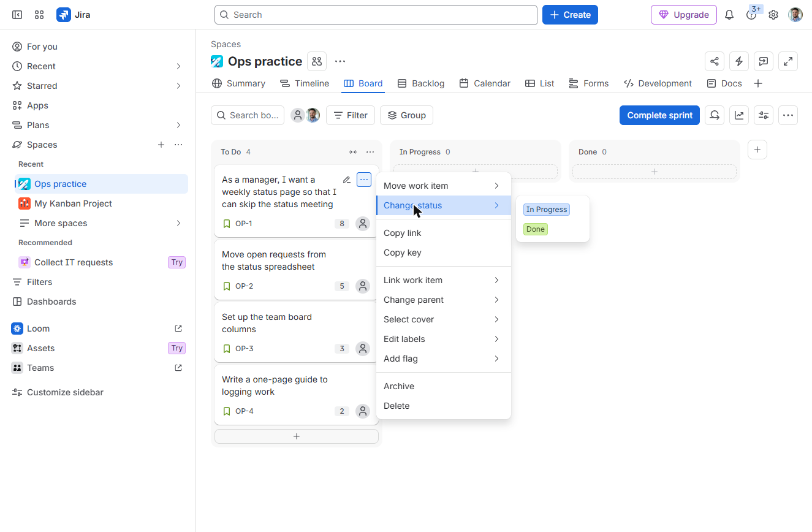Click the team members icon beside Ops practice
This screenshot has width=812, height=532.
(317, 61)
